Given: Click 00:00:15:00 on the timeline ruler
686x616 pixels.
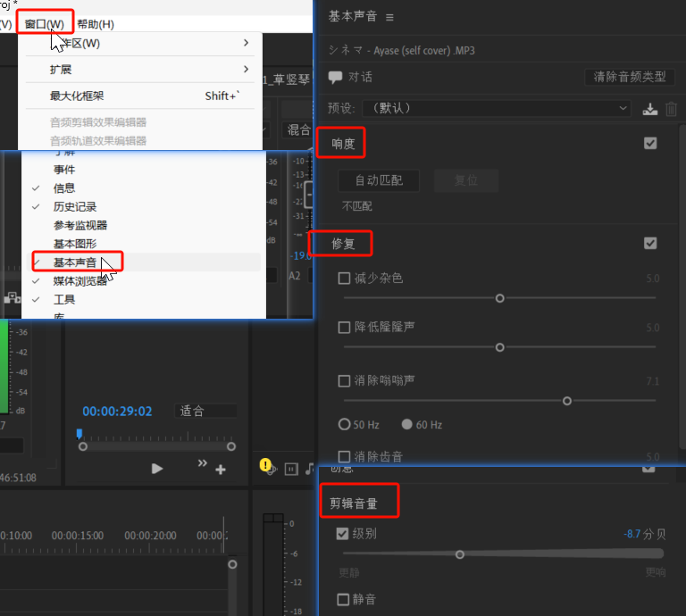Looking at the screenshot, I should [78, 535].
